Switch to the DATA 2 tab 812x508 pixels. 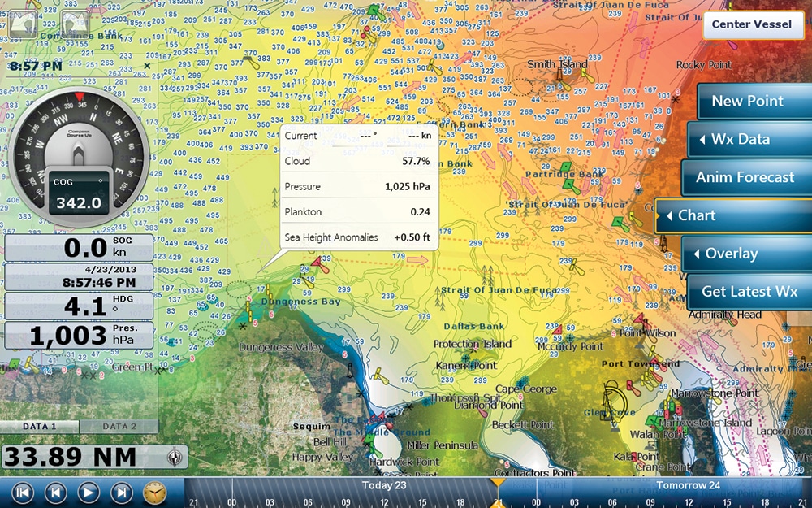[x=119, y=427]
